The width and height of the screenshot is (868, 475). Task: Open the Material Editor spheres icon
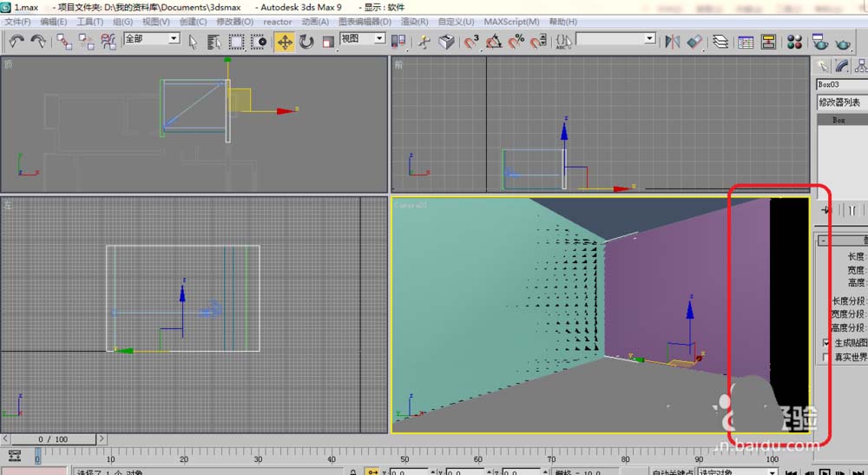point(794,41)
